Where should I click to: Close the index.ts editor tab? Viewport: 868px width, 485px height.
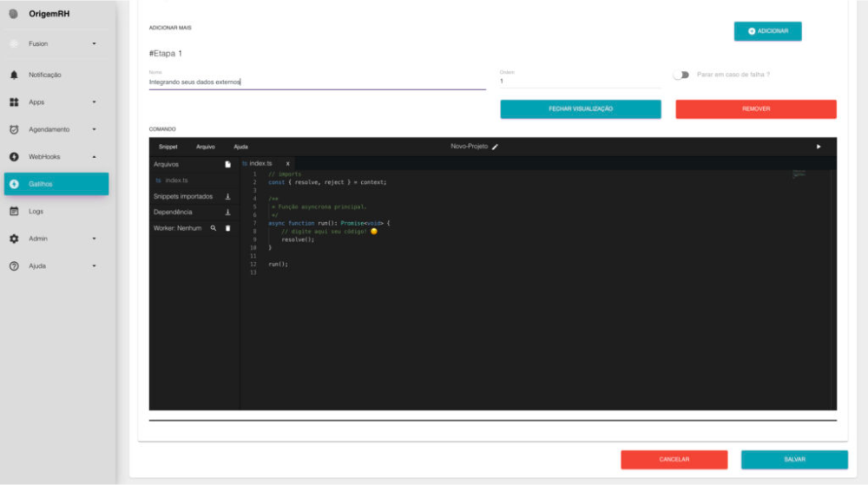tap(287, 163)
